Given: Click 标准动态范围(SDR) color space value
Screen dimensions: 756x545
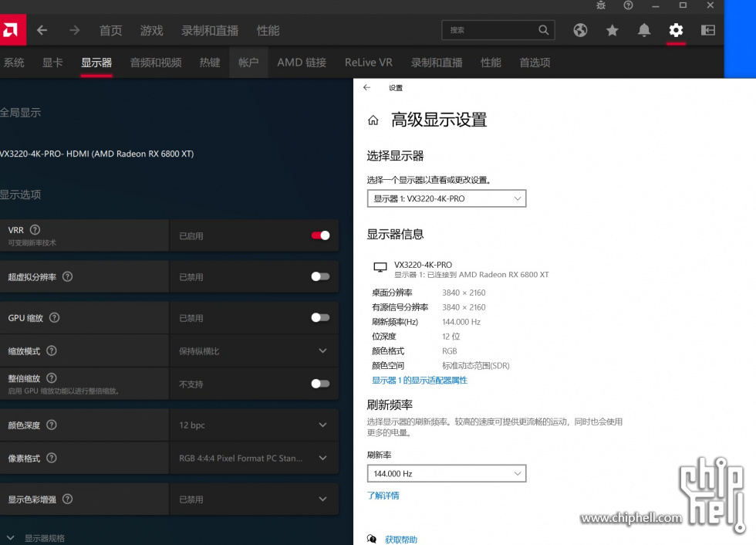Looking at the screenshot, I should 475,365.
